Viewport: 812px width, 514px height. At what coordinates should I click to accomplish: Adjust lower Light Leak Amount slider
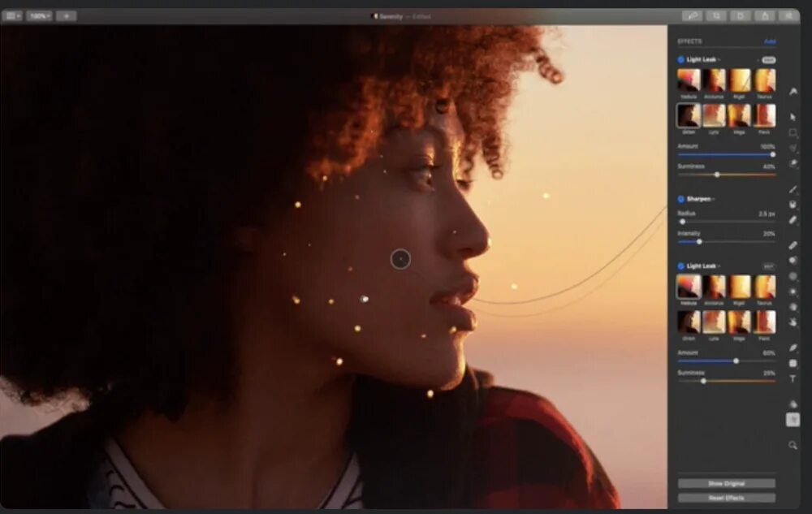tap(727, 361)
